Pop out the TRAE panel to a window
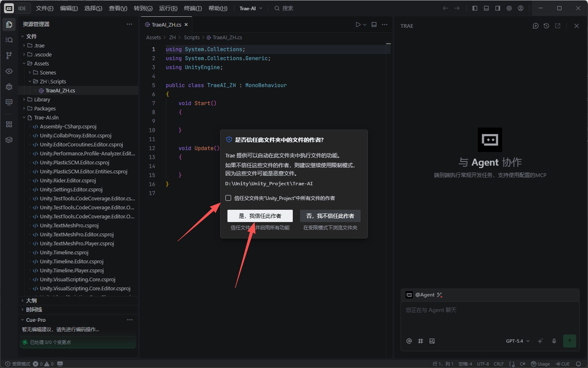588x368 pixels. click(558, 26)
